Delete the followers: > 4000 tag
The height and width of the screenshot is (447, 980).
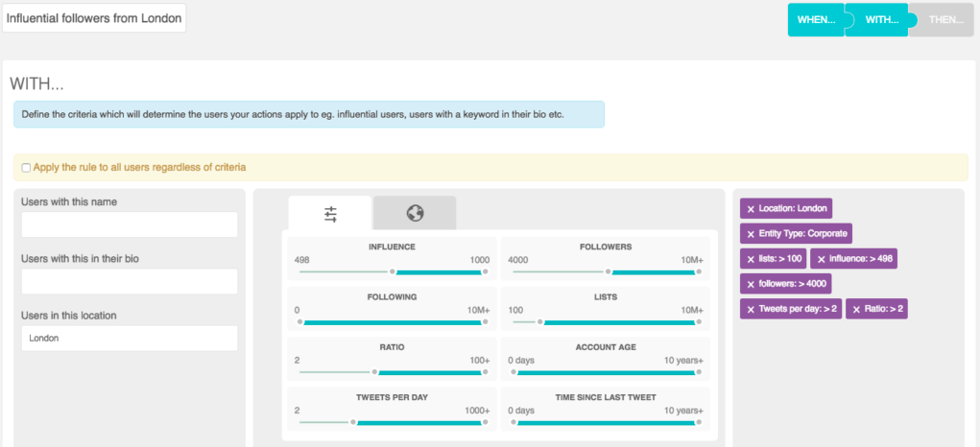pyautogui.click(x=751, y=284)
